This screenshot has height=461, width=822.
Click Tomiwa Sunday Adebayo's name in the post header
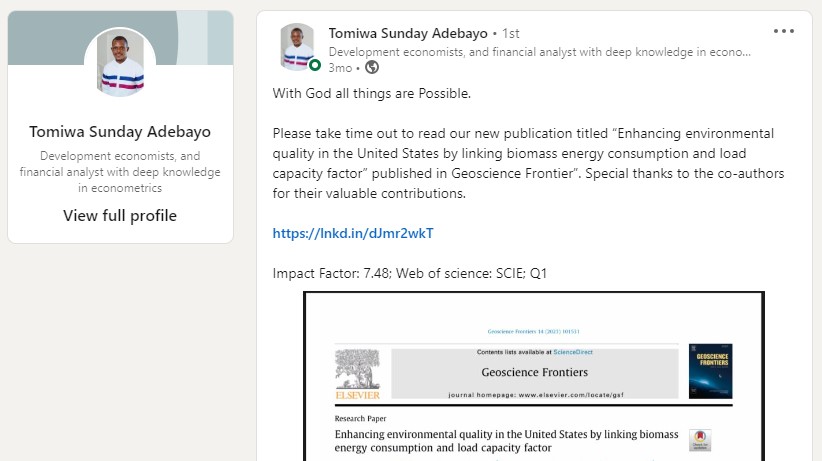(408, 33)
